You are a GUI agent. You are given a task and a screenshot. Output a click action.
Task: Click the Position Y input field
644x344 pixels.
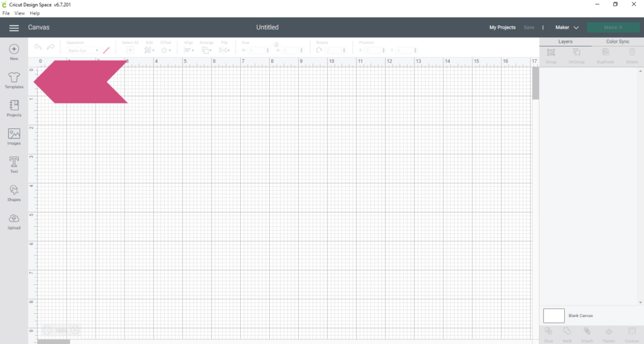(x=404, y=50)
